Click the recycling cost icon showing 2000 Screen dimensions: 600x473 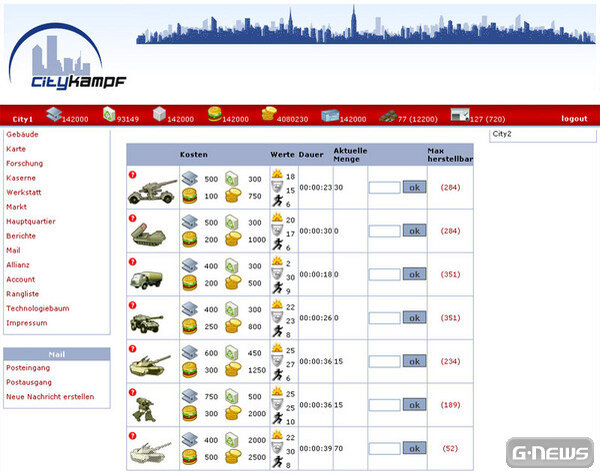pyautogui.click(x=232, y=440)
